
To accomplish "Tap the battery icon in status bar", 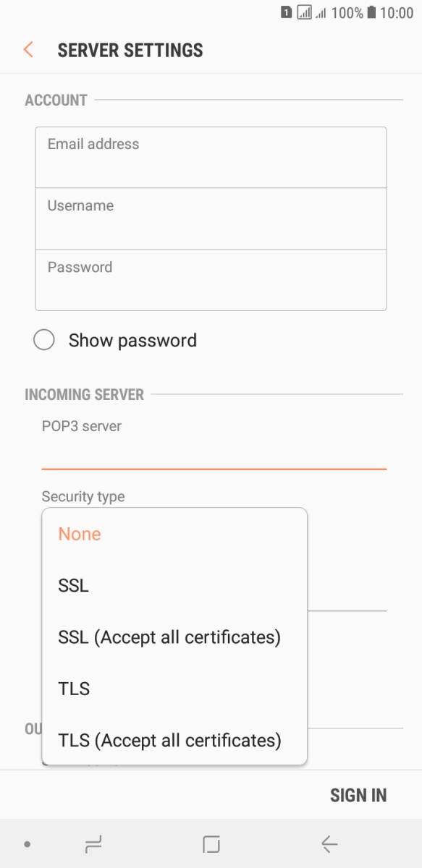I will pyautogui.click(x=371, y=12).
